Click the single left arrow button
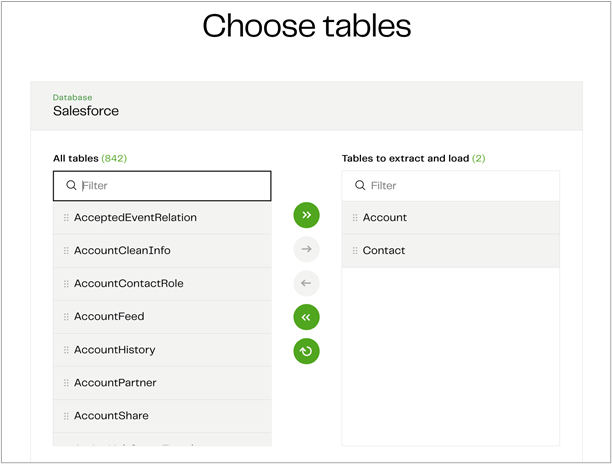 306,283
